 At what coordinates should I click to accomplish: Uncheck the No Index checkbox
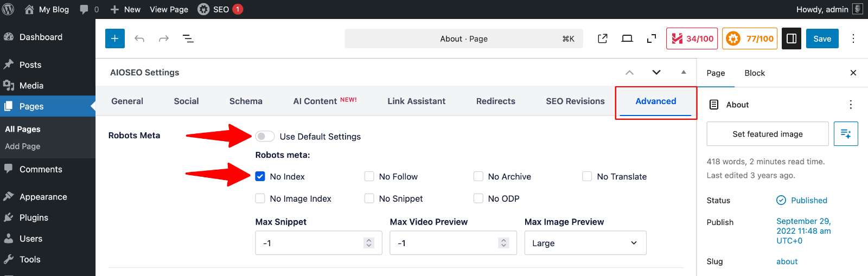click(260, 176)
